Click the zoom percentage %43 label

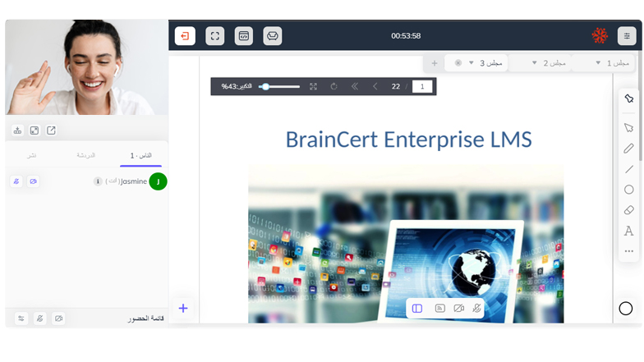click(x=237, y=87)
